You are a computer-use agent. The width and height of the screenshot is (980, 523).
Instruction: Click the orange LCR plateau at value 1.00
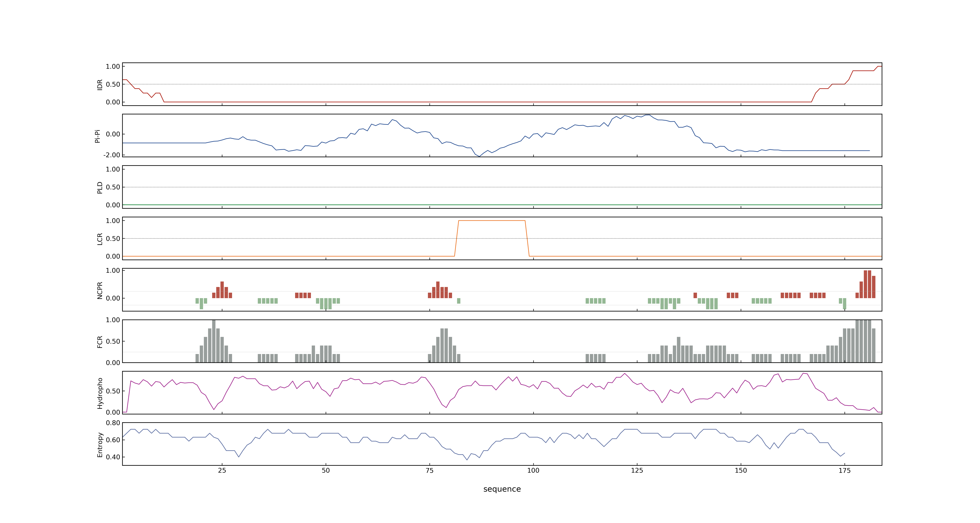492,220
